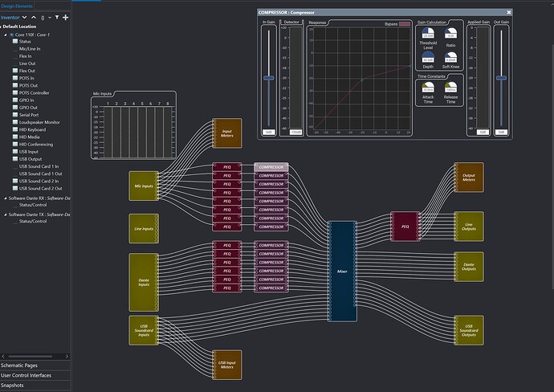The image size is (554, 392).
Task: Collapse the Core 110f : Core-1 node
Action: [x=6, y=35]
